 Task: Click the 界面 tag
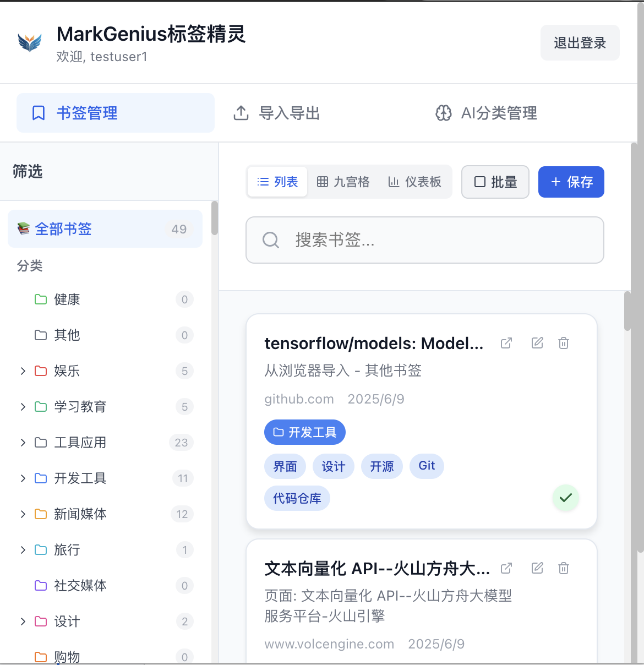tap(285, 467)
